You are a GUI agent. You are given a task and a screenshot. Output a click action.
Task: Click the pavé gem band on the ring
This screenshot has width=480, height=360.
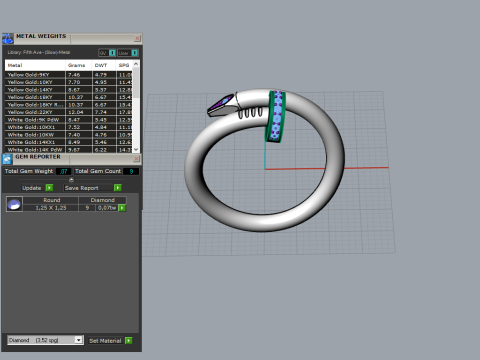coord(276,116)
